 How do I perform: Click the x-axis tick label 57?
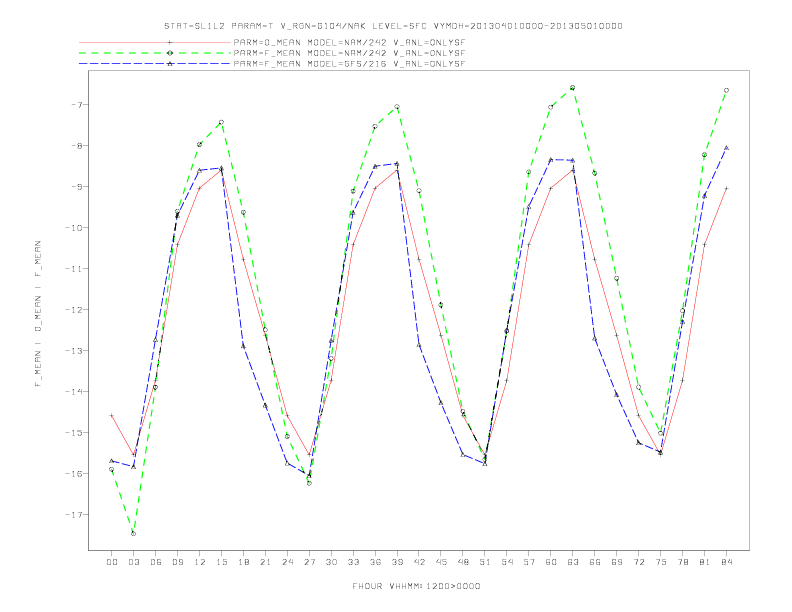(529, 562)
